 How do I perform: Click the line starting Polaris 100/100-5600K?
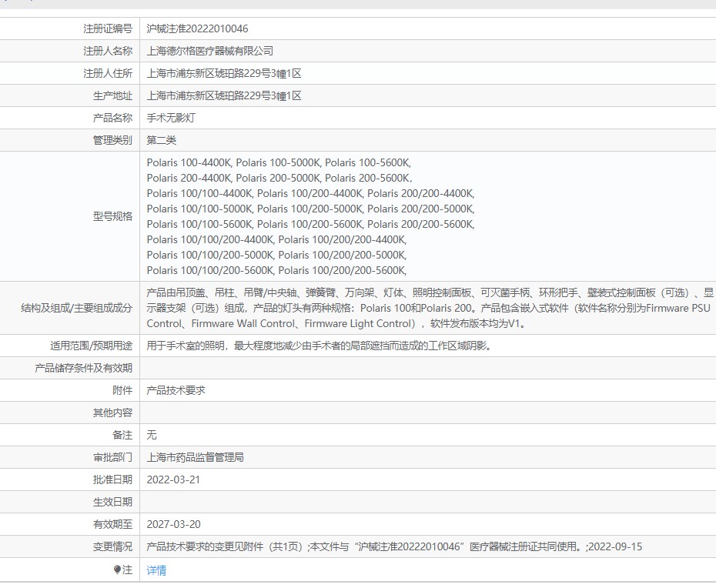tap(310, 224)
